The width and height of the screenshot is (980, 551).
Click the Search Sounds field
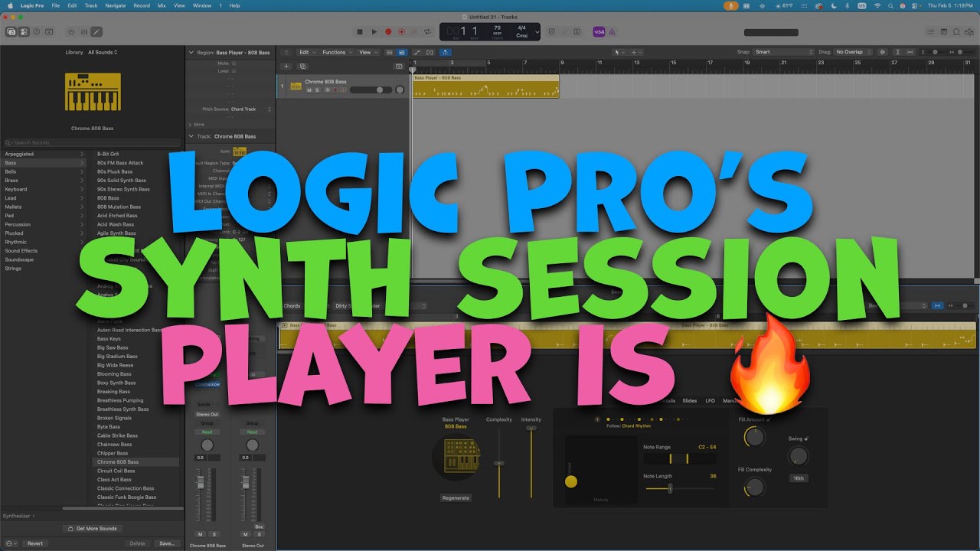point(92,142)
